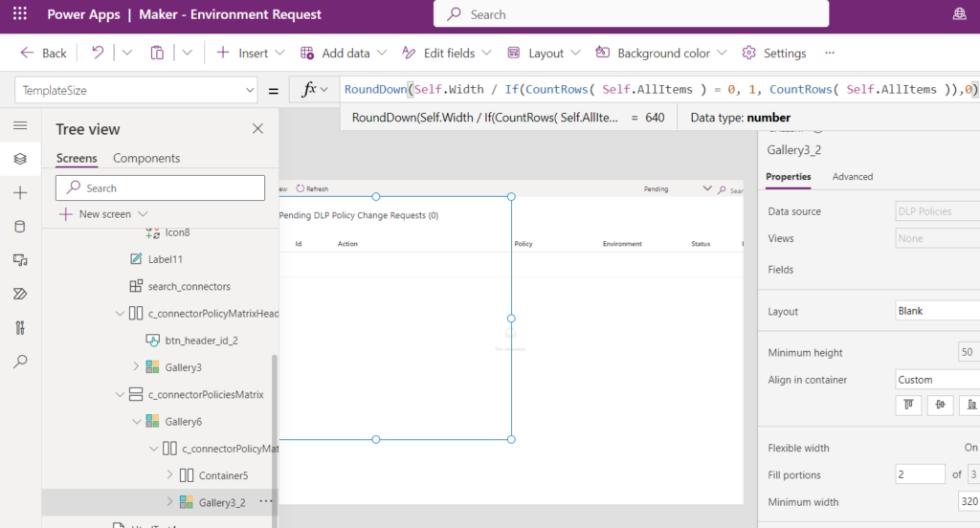Select Gallery6 in the tree
The image size is (980, 528).
point(183,422)
